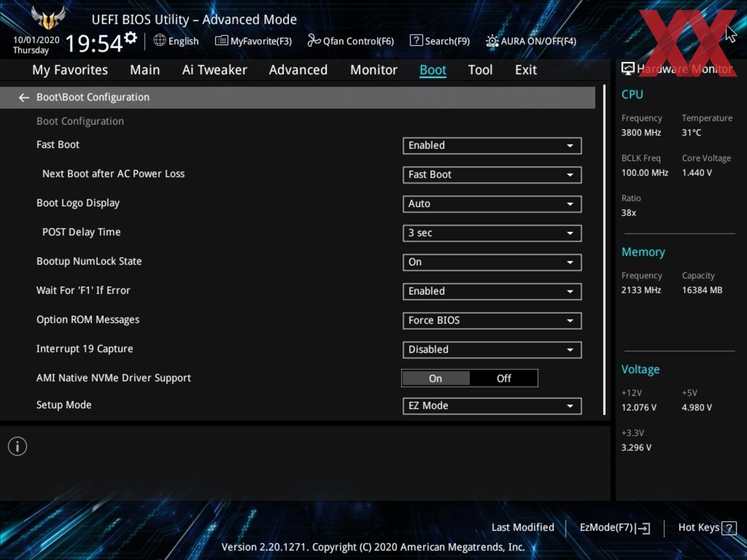This screenshot has height=560, width=747.
Task: Click the globe language icon
Action: (x=159, y=40)
